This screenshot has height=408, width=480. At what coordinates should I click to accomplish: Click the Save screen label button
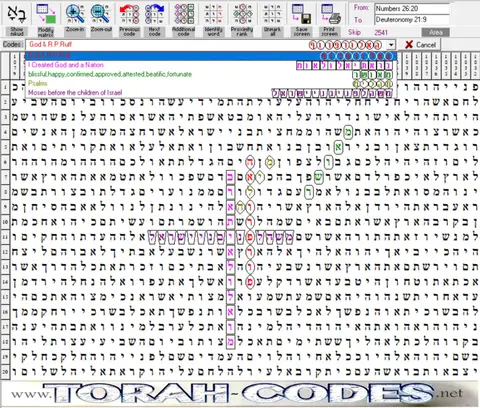coord(301,32)
